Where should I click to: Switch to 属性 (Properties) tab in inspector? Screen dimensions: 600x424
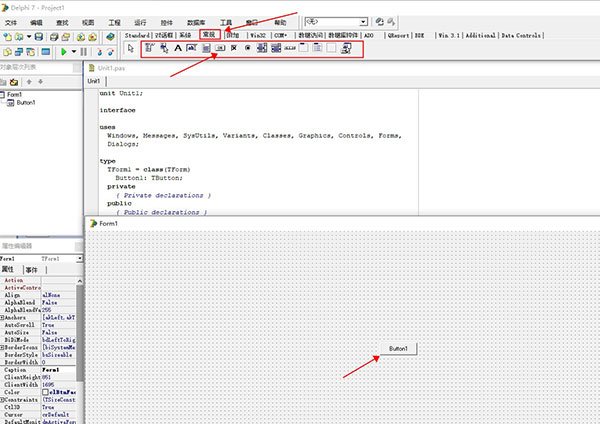[x=8, y=269]
